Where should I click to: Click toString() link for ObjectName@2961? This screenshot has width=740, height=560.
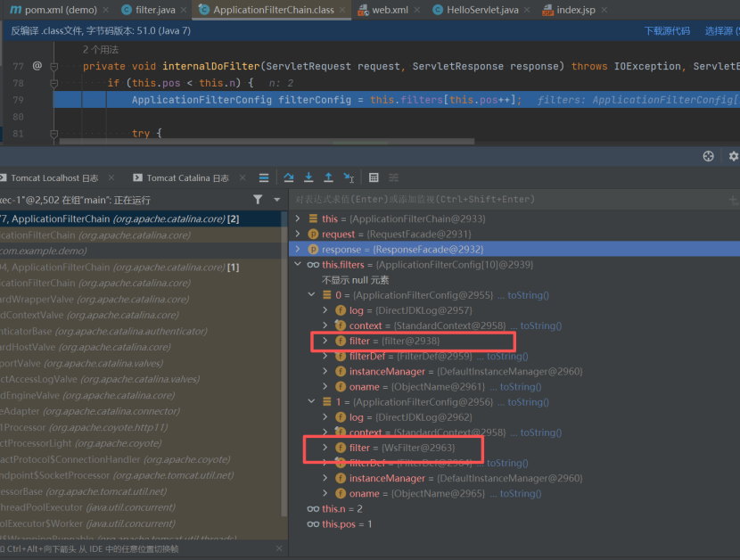click(521, 387)
